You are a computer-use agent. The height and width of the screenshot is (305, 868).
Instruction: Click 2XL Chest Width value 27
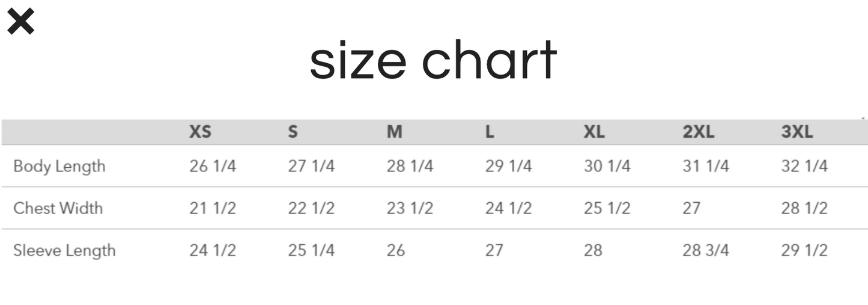coord(691,208)
